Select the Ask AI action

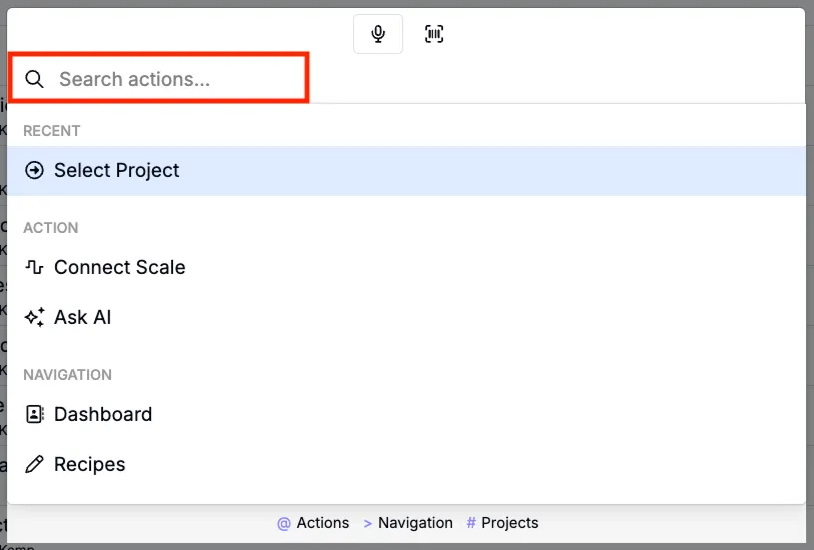[83, 317]
